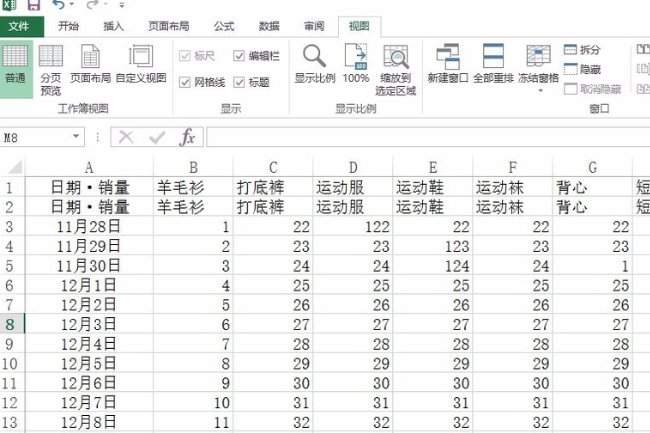Screen dimensions: 650x433
Task: Click the Undo arrow icon
Action: click(x=58, y=5)
